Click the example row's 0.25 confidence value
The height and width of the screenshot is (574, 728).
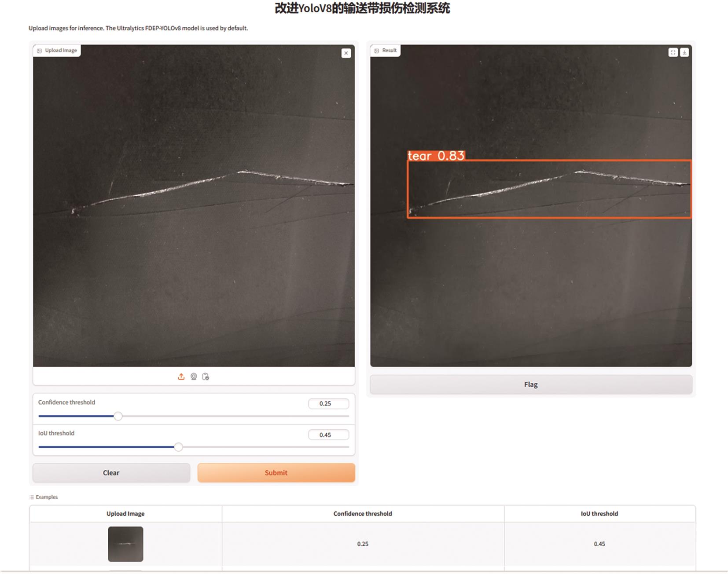click(x=363, y=544)
